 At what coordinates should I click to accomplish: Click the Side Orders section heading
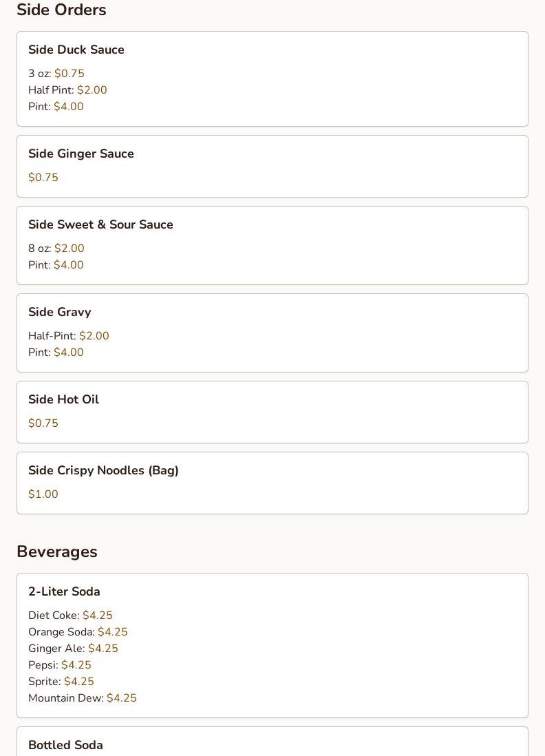click(61, 10)
